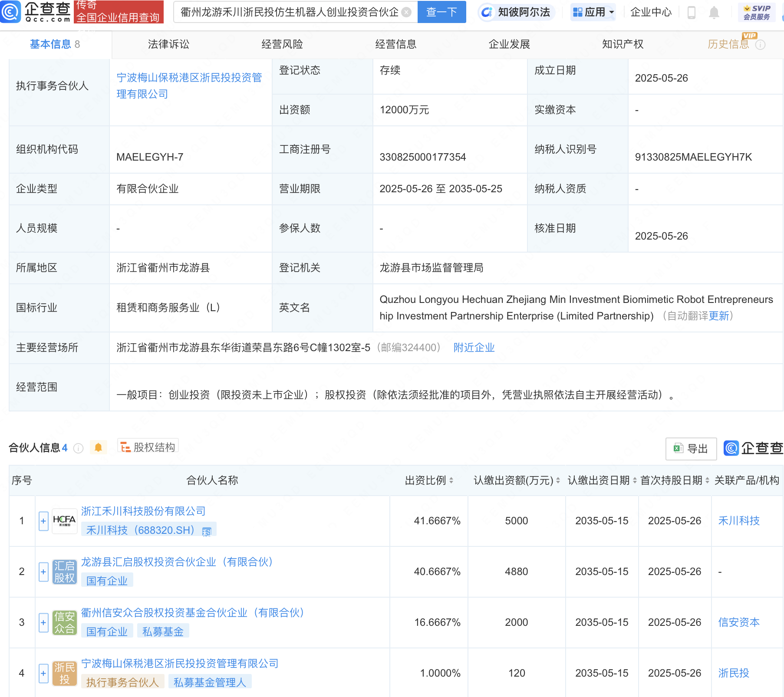Click the 信安众合 logo thumbnail
The width and height of the screenshot is (784, 697).
coord(64,622)
